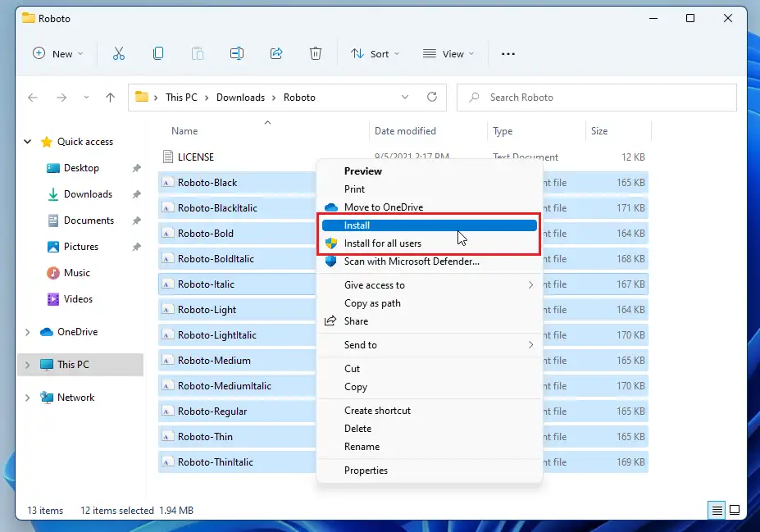Select Rename in the context menu
The width and height of the screenshot is (760, 532).
pos(430,446)
